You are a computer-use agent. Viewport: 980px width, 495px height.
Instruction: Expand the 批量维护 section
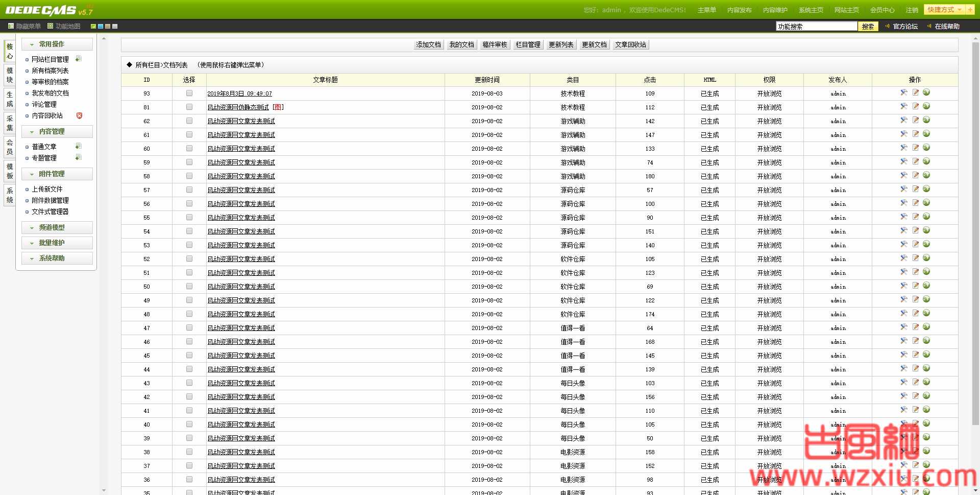pos(57,243)
